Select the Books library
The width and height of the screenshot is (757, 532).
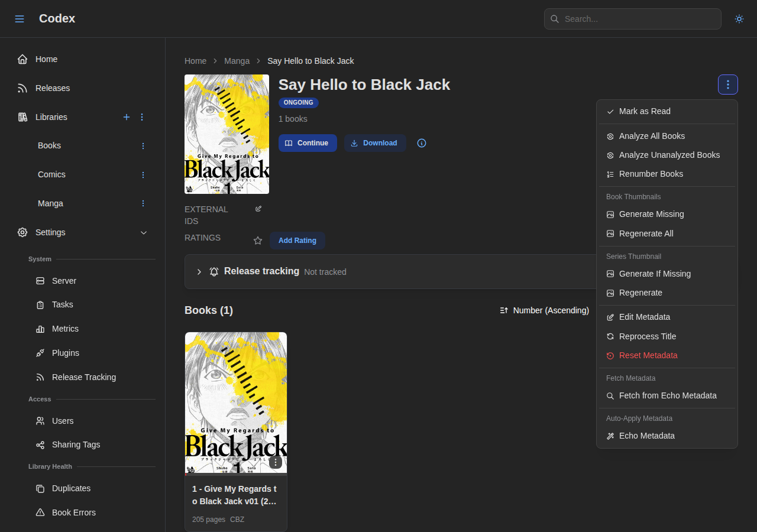point(50,145)
